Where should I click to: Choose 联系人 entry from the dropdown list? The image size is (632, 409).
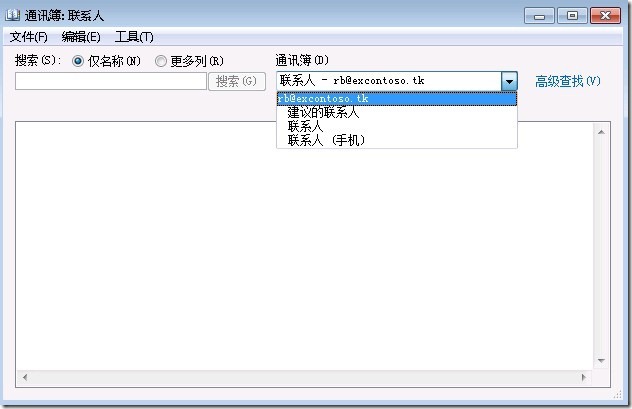[305, 127]
